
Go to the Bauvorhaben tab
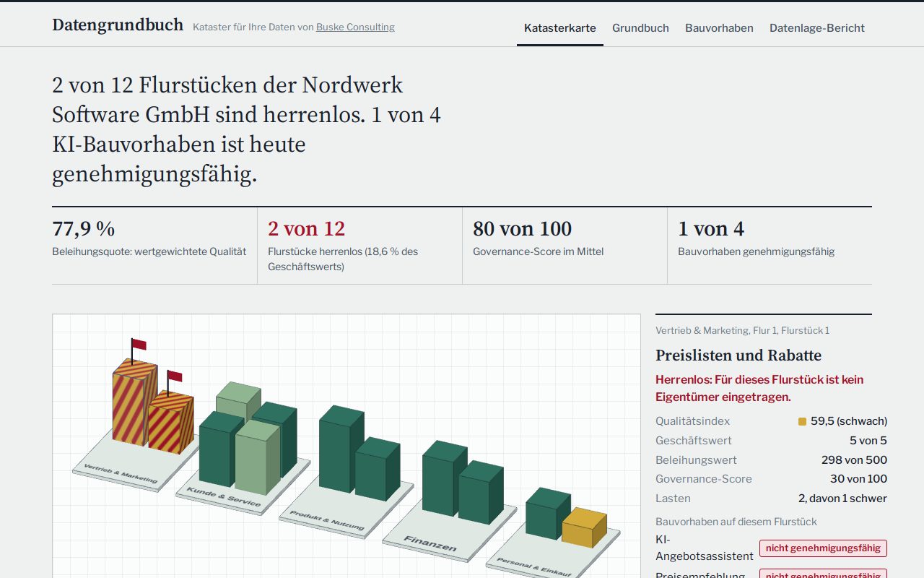tap(719, 28)
